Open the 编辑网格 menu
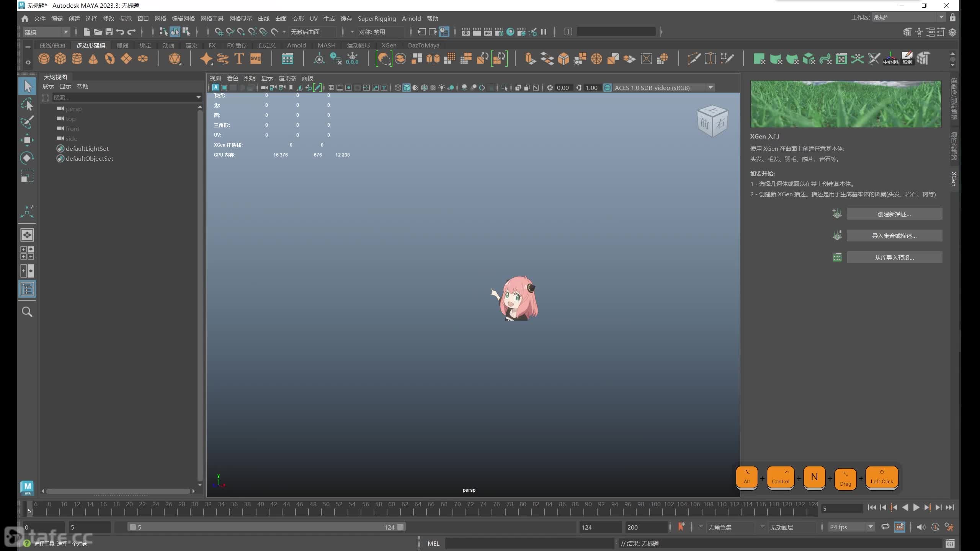The width and height of the screenshot is (980, 551). point(183,18)
